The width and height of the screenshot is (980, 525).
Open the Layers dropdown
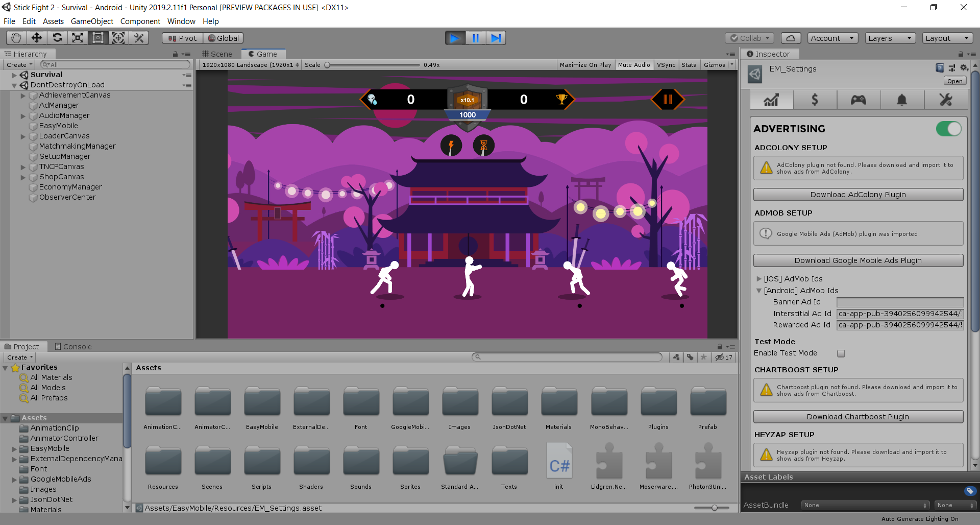pos(891,38)
